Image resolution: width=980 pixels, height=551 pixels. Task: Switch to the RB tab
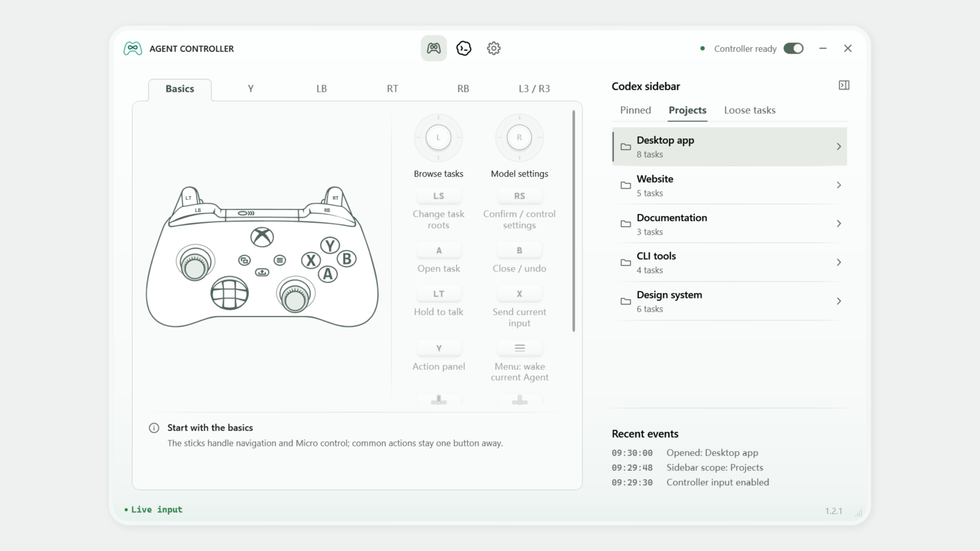[463, 89]
